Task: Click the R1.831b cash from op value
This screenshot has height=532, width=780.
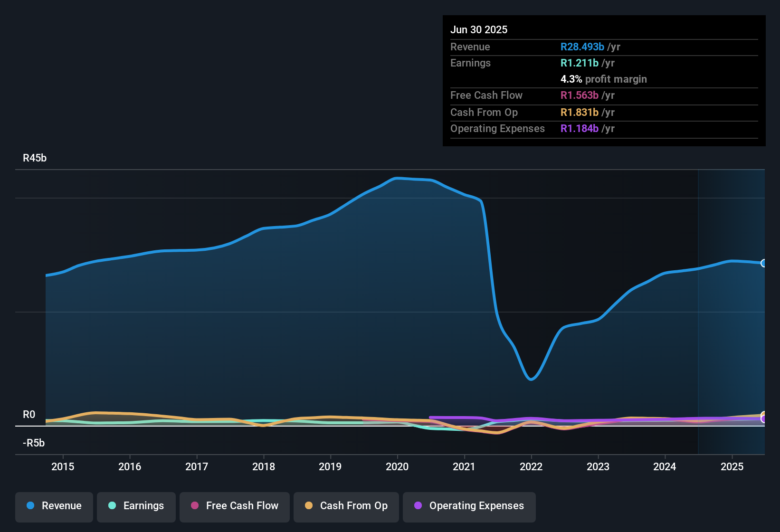Action: [x=580, y=113]
